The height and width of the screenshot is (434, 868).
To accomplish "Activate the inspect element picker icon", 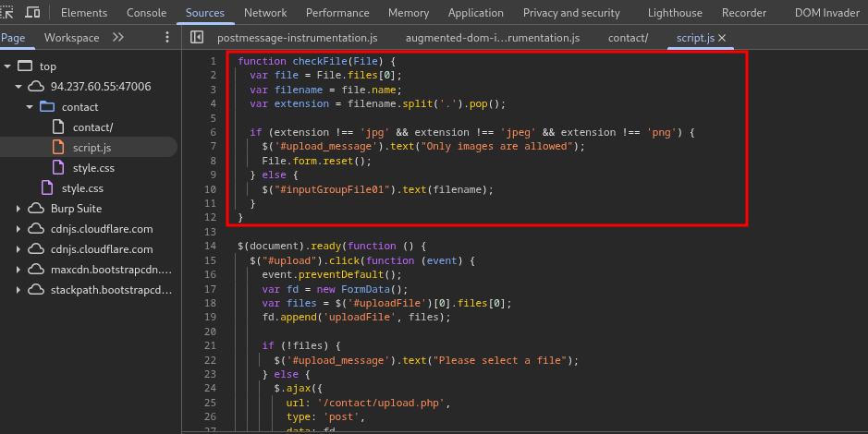I will point(7,13).
